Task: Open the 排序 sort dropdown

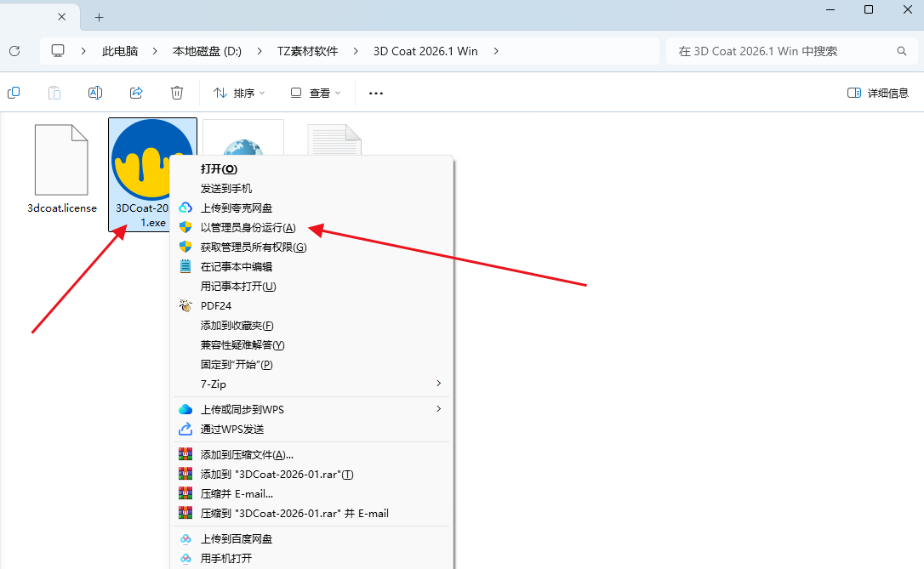Action: pos(239,93)
